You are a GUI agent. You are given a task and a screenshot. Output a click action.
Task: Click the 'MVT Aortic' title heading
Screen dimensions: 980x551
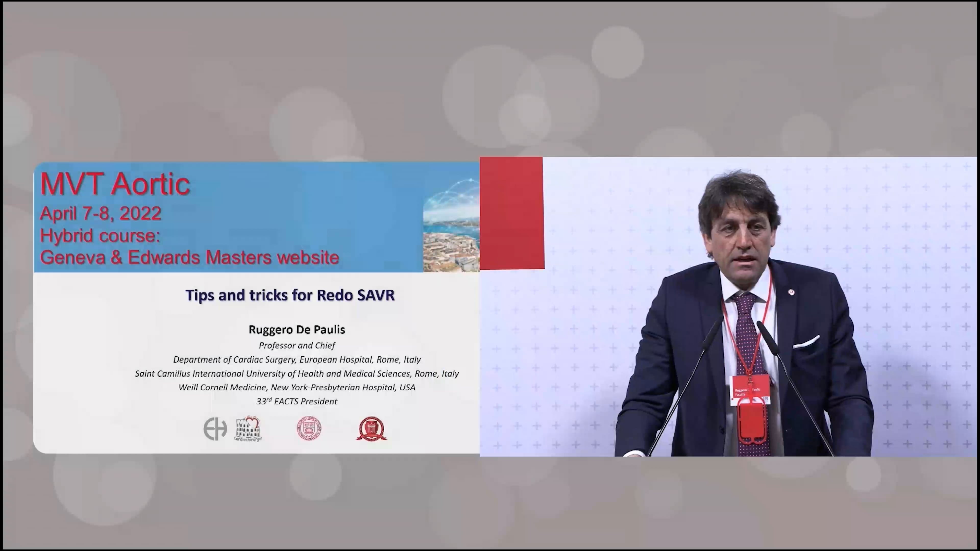click(115, 184)
